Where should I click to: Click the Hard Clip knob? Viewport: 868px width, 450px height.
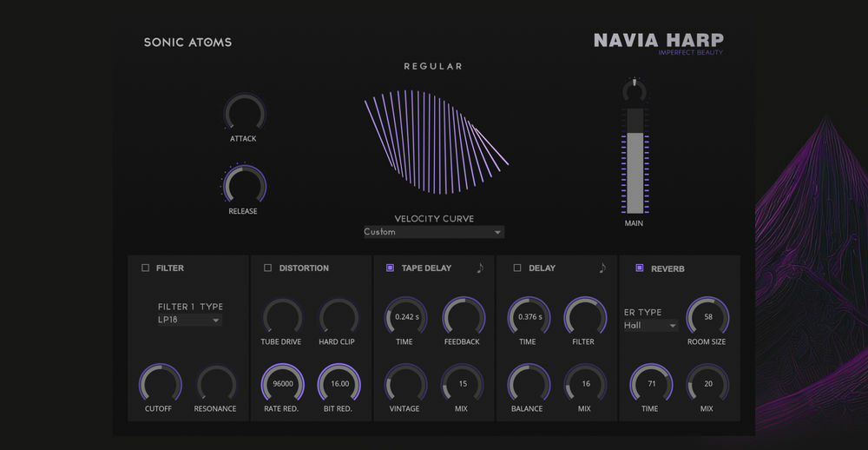point(339,316)
